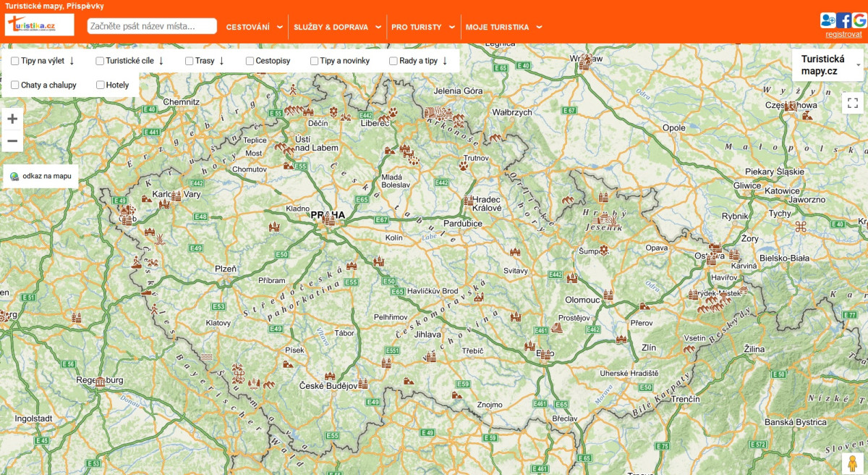Focus the place name search field
Image resolution: width=868 pixels, height=475 pixels.
pos(152,26)
